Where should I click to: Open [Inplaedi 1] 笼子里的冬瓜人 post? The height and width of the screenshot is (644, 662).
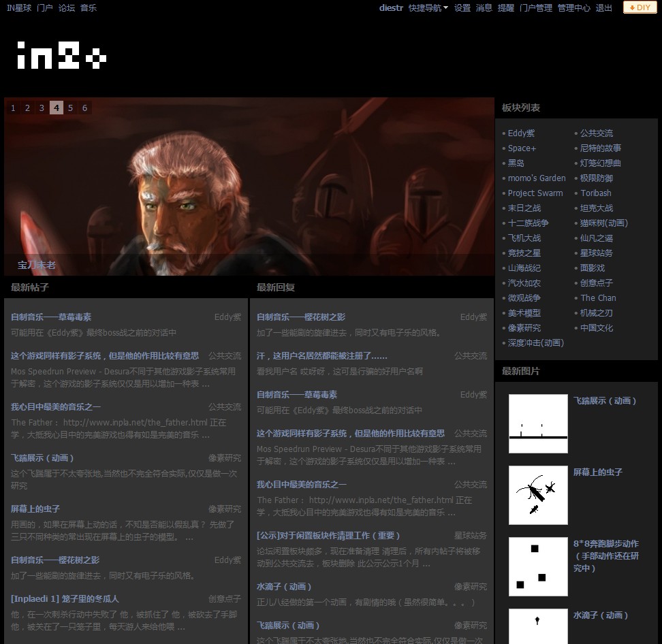[x=65, y=599]
